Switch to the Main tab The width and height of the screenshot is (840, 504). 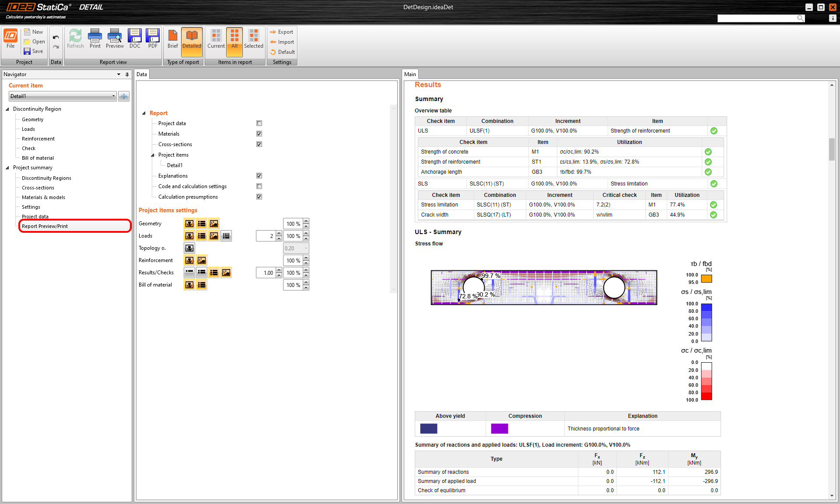(410, 74)
